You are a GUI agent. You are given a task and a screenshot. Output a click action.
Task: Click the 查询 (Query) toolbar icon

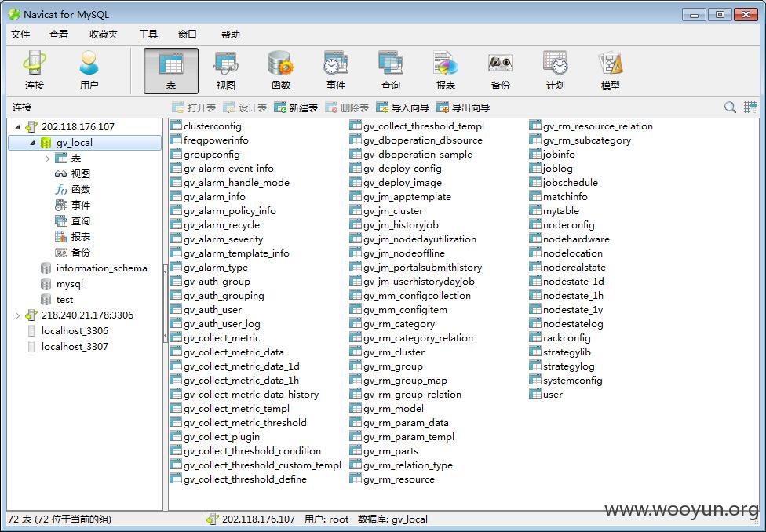[x=390, y=71]
